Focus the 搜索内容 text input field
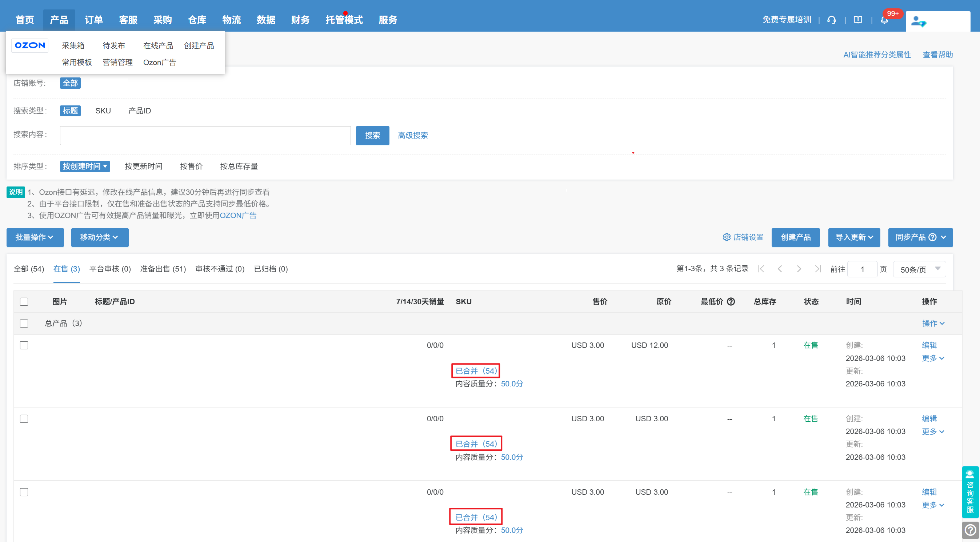 pos(205,135)
